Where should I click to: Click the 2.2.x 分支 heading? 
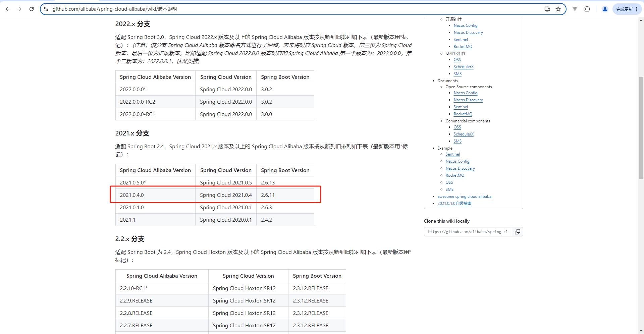coord(129,239)
